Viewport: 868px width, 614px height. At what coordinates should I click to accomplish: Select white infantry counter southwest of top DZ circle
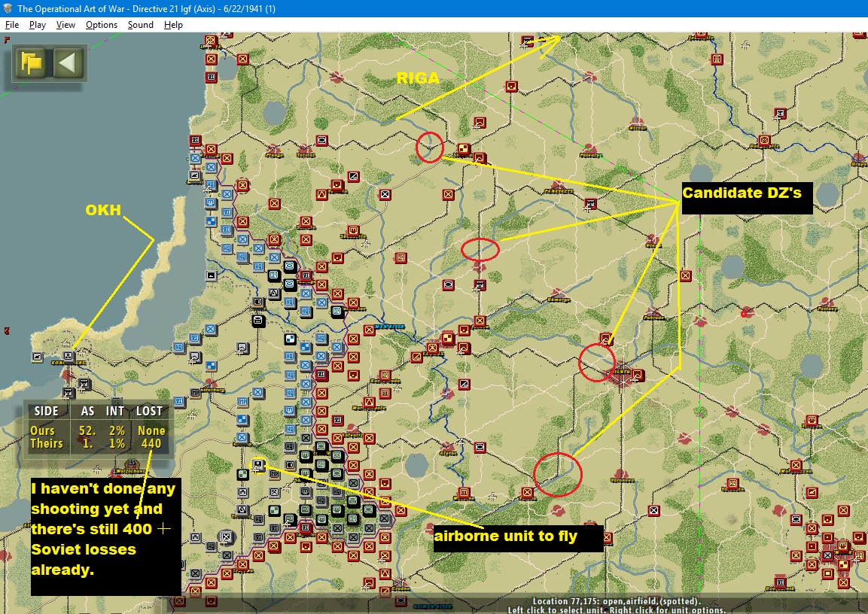(x=385, y=194)
